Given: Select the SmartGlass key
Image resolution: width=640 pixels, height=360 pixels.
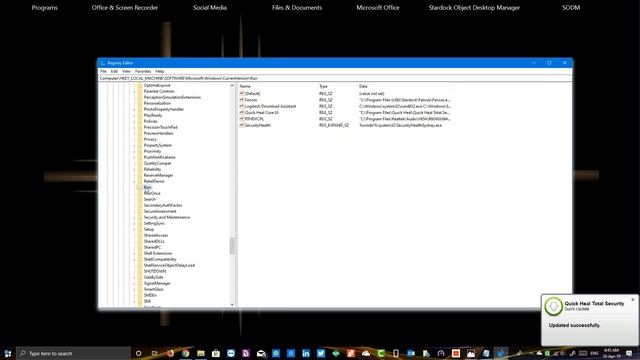Looking at the screenshot, I should (153, 289).
